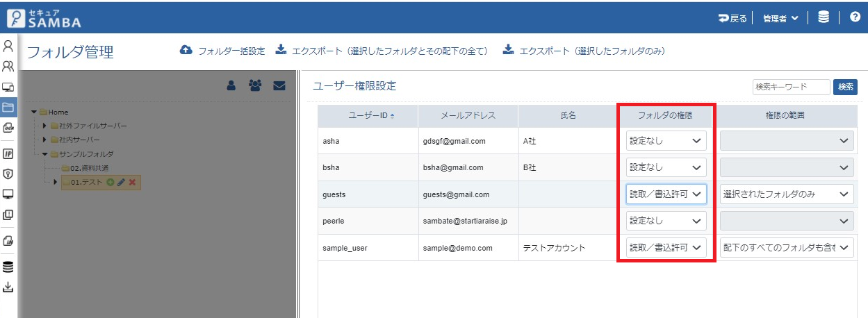Click the envelope icon above folder tree
Screen dimensions: 868x318
[279, 86]
